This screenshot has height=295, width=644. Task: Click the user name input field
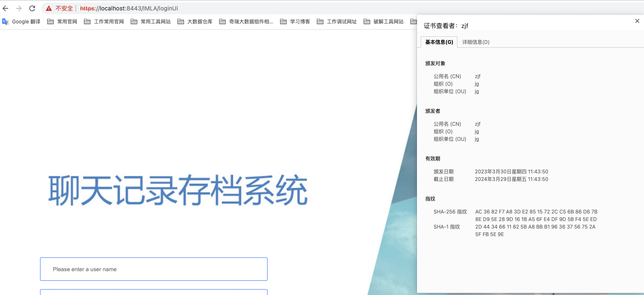(x=154, y=269)
